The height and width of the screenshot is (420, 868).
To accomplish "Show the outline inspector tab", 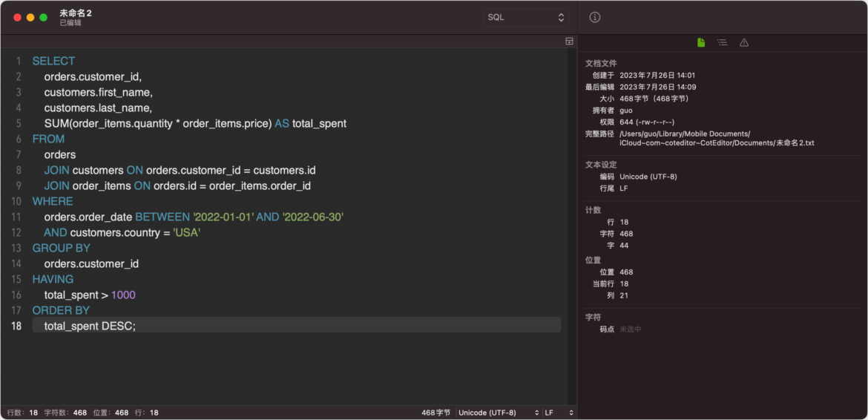I will point(723,42).
